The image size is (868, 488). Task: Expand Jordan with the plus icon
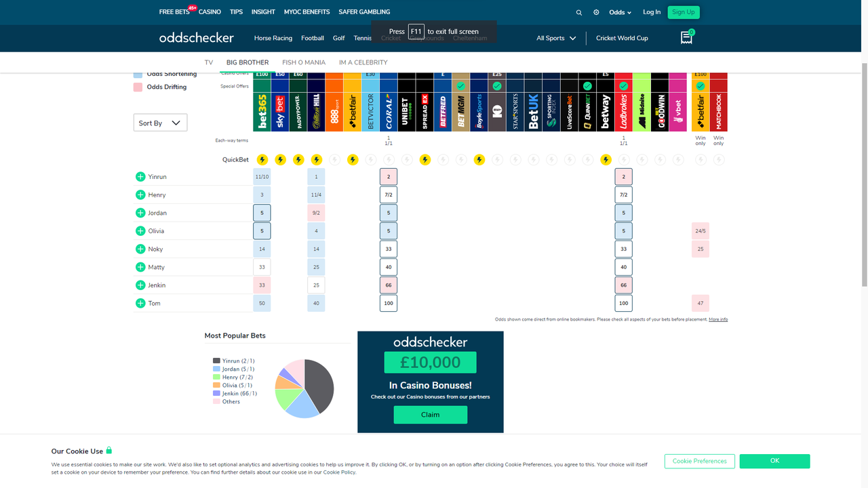(140, 213)
